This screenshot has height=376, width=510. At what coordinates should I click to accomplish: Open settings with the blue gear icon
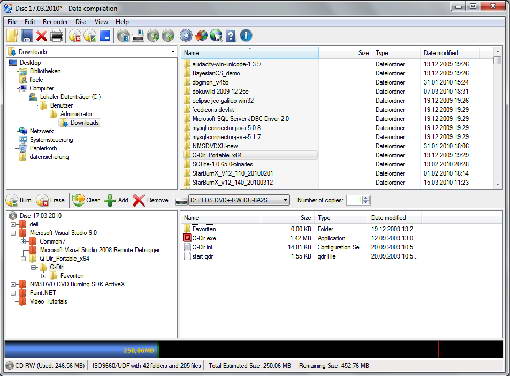pos(186,36)
